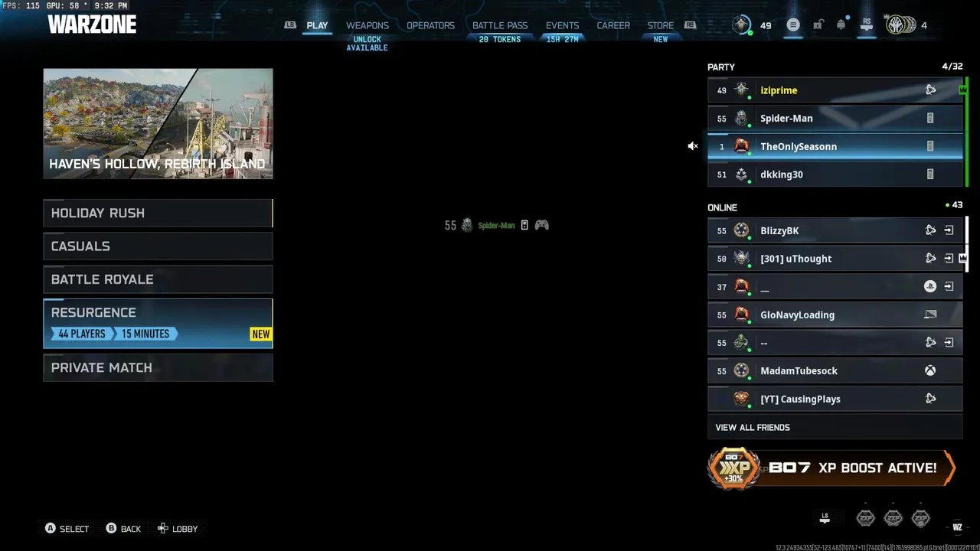Select [YT] CausingPlays in online friends
Viewport: 980px width, 551px height.
(x=835, y=399)
